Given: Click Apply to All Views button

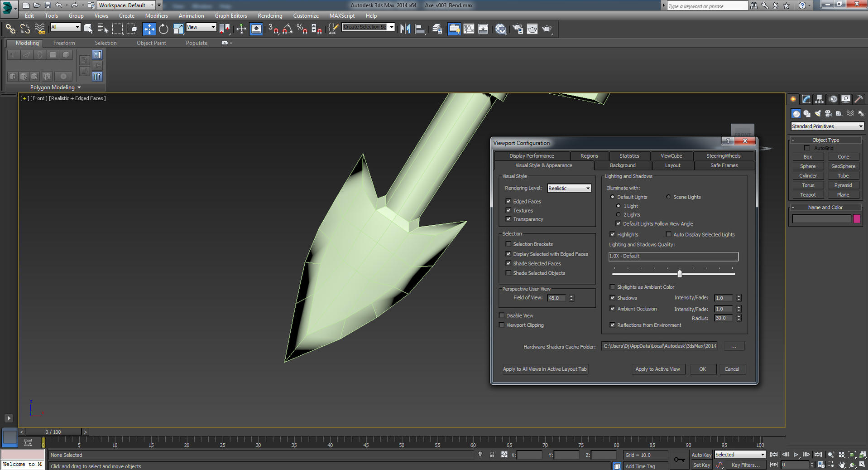Looking at the screenshot, I should [544, 369].
